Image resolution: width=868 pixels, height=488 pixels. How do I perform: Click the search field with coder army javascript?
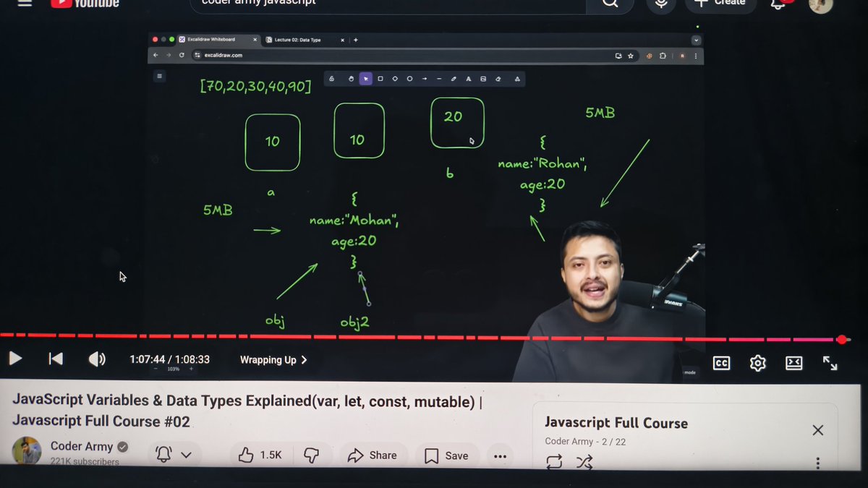(388, 4)
